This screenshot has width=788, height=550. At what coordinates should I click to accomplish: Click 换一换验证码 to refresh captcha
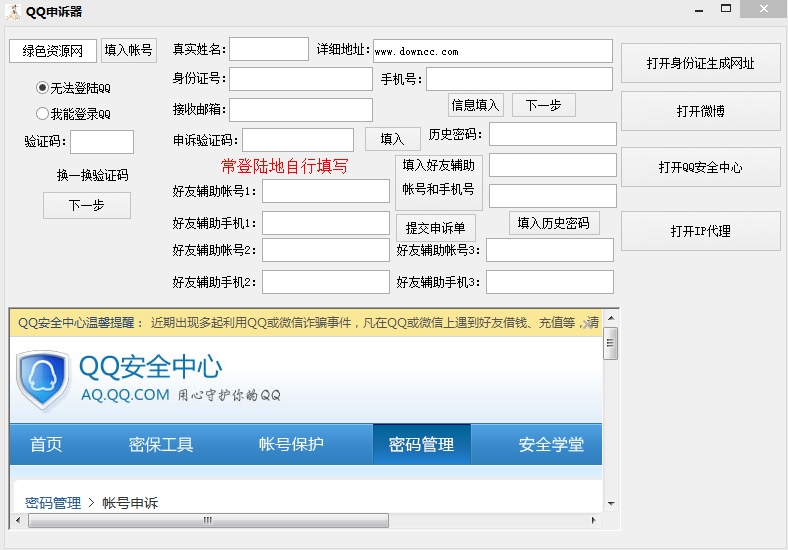(92, 175)
